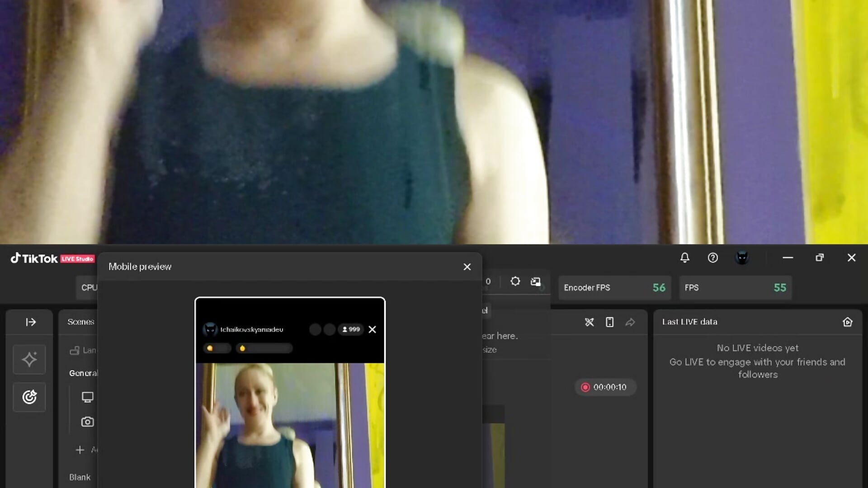Click the scissors clip icon
The height and width of the screenshot is (488, 868).
click(590, 322)
